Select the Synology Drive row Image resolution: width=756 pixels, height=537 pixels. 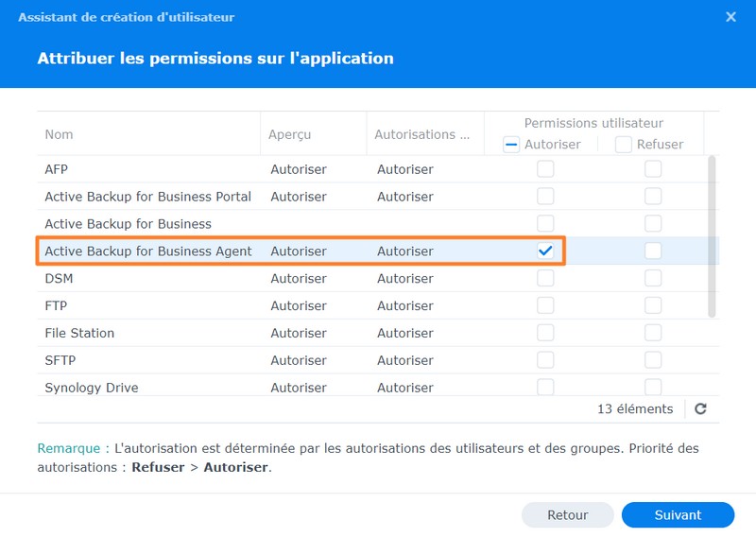pyautogui.click(x=92, y=388)
